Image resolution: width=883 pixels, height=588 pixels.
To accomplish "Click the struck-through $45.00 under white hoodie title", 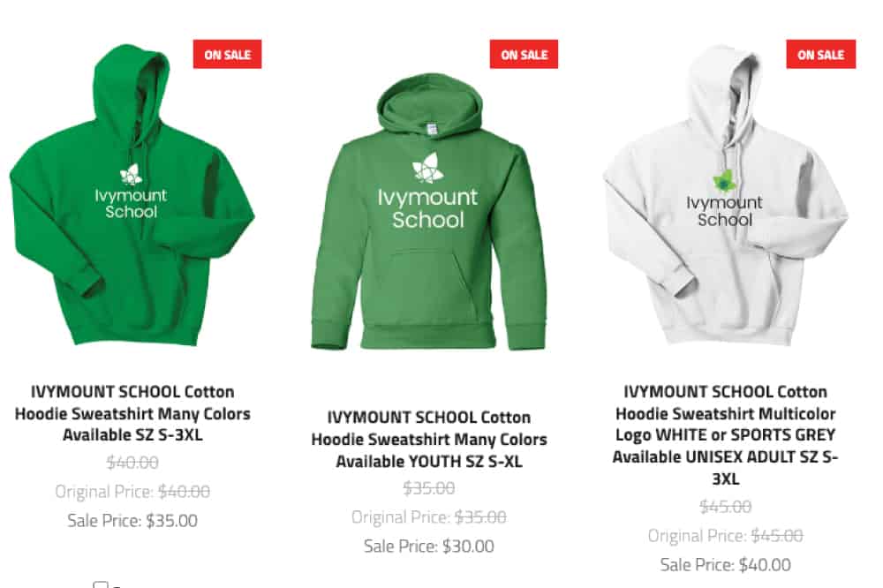I will tap(725, 507).
